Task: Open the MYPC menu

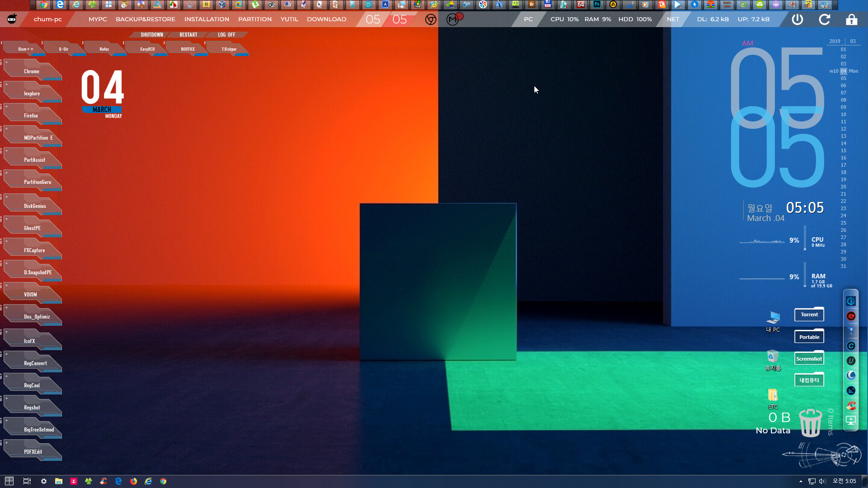Action: [98, 19]
